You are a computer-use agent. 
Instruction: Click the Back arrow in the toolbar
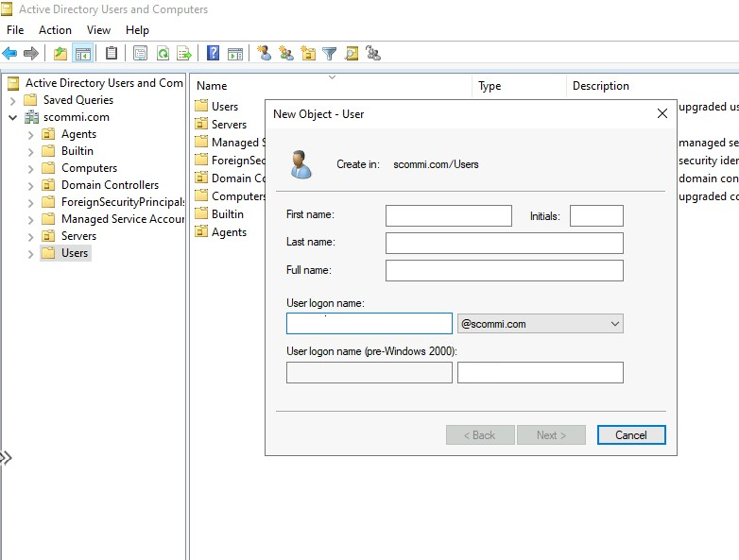click(9, 53)
